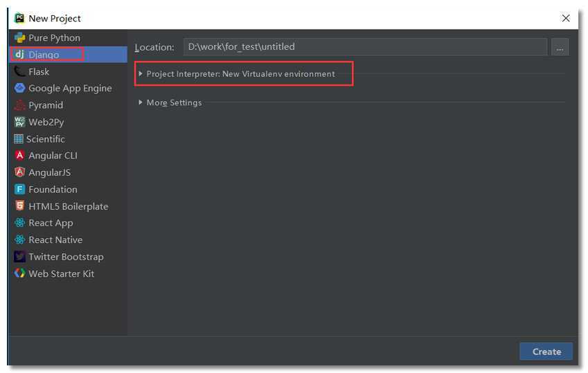Screen dimensions: 588x373
Task: Click the PyCharm logo in title bar
Action: point(19,18)
